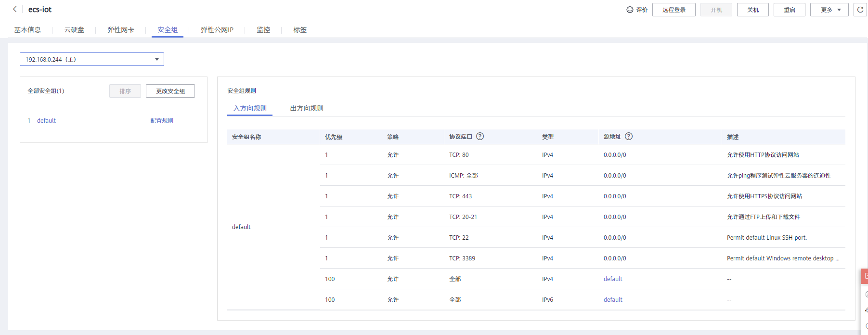Viewport: 868px width, 335px height.
Task: Open the 云硬盘 tab
Action: pos(74,30)
